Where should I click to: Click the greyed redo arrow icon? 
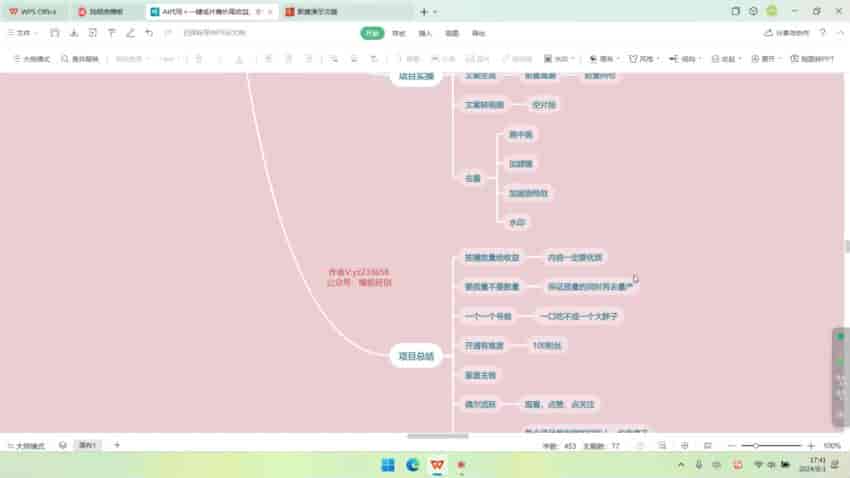(x=168, y=33)
